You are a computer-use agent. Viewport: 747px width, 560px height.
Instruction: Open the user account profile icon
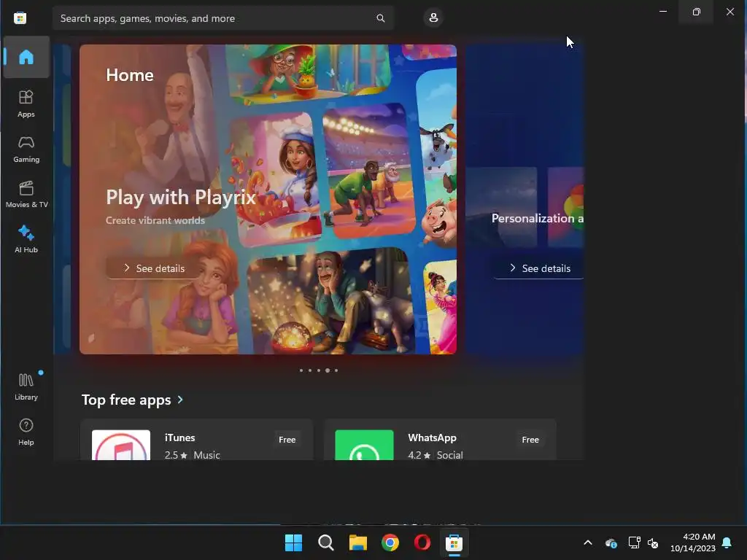[433, 17]
